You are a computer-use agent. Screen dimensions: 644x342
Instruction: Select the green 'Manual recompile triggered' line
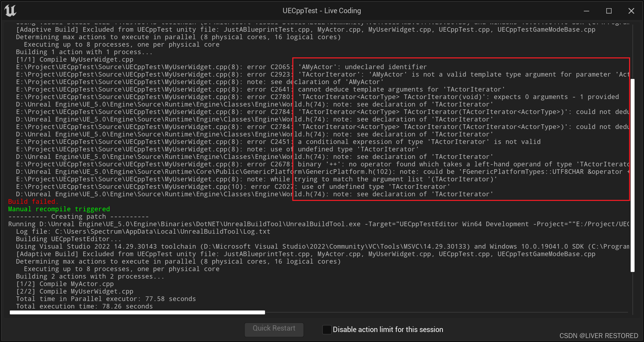(x=59, y=209)
